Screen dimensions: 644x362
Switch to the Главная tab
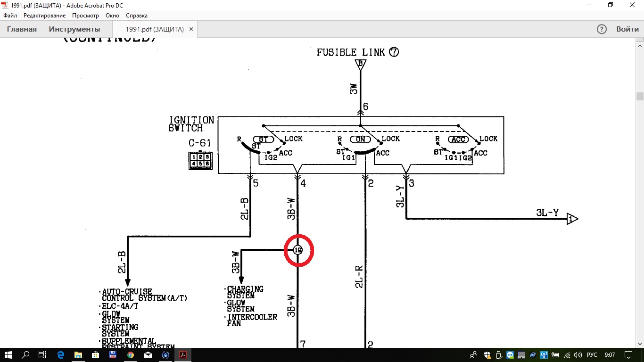[x=22, y=29]
